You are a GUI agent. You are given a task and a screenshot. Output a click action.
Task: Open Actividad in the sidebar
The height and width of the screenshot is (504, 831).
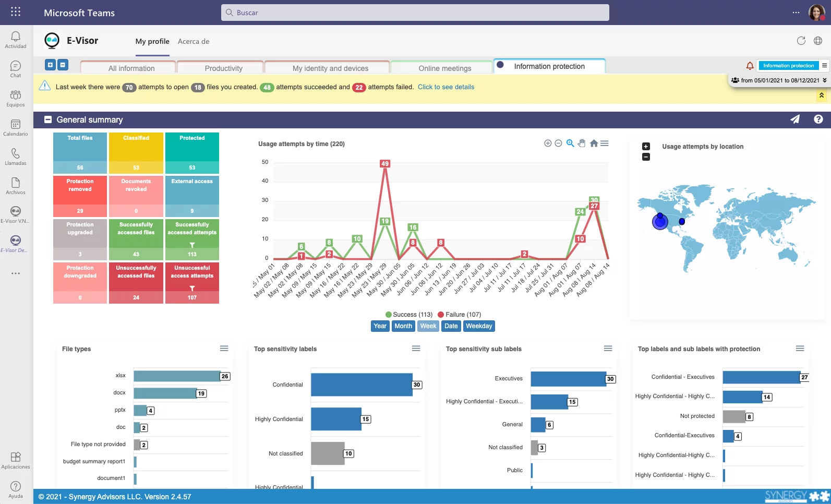point(16,40)
